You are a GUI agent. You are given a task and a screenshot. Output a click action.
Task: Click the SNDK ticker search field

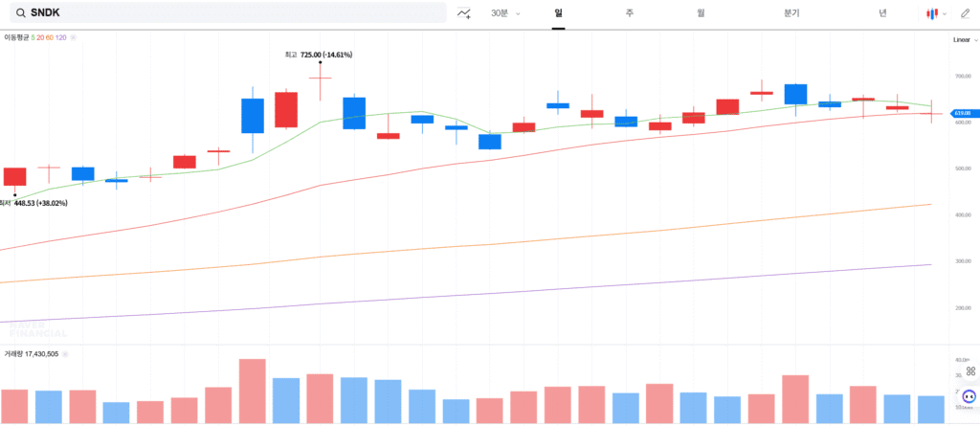[230, 13]
